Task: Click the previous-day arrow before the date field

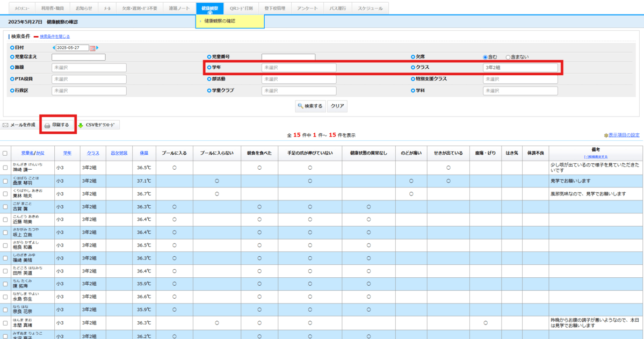Action: point(54,48)
